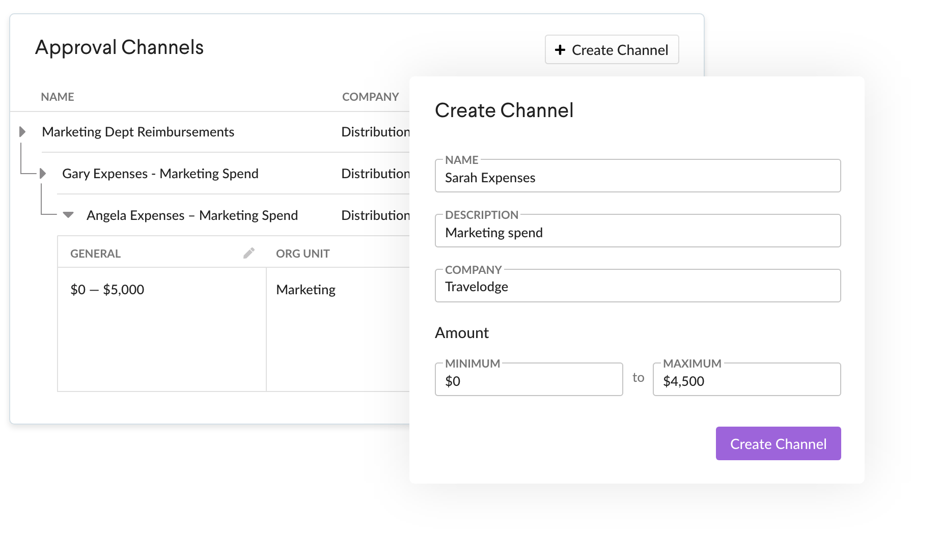Click the ORG UNIT column header
Image resolution: width=941 pixels, height=560 pixels.
(302, 254)
